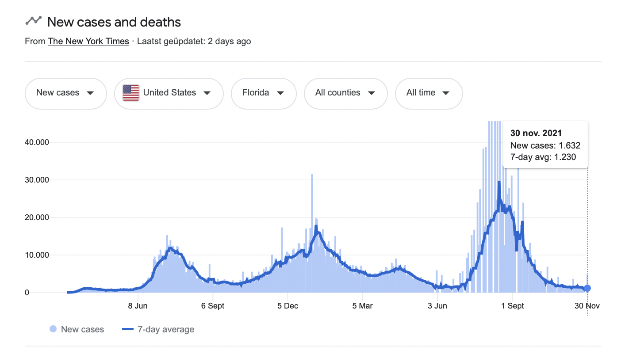Click the 7-day average legend text
Viewport: 644px width, 358px height.
(x=166, y=329)
